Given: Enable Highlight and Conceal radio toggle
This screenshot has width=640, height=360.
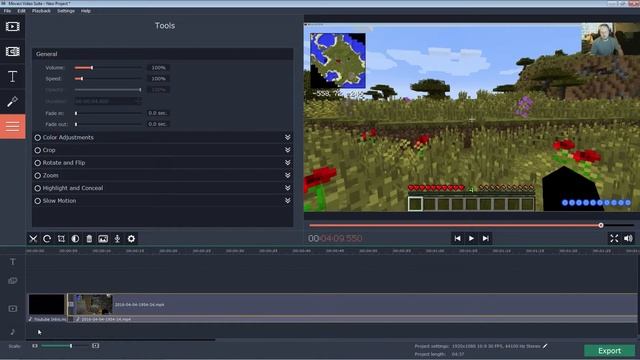Looking at the screenshot, I should click(38, 188).
